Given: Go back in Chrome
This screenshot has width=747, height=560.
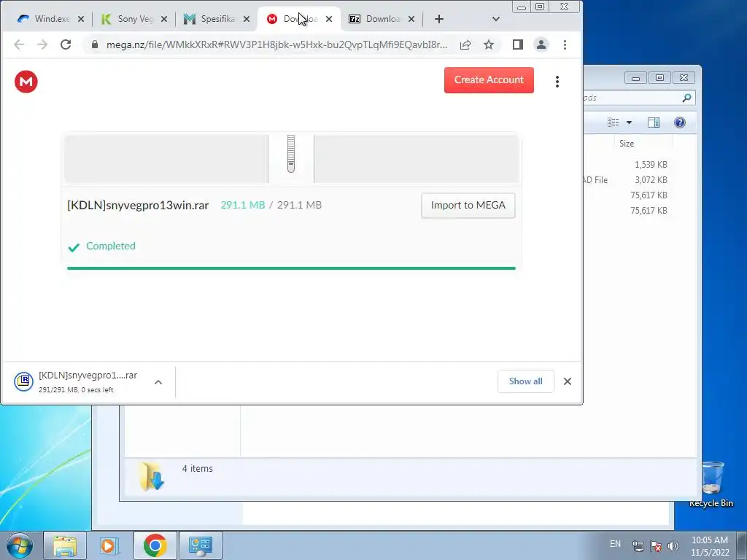Looking at the screenshot, I should click(19, 44).
